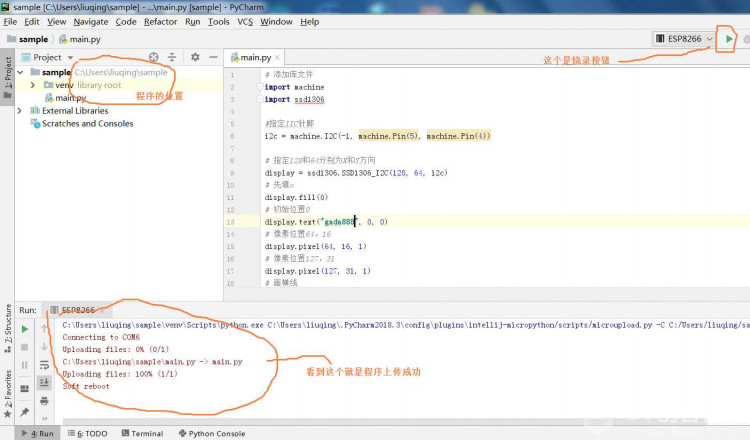750x440 pixels.
Task: Toggle the 1: Project sidebar tool button
Action: coord(8,77)
